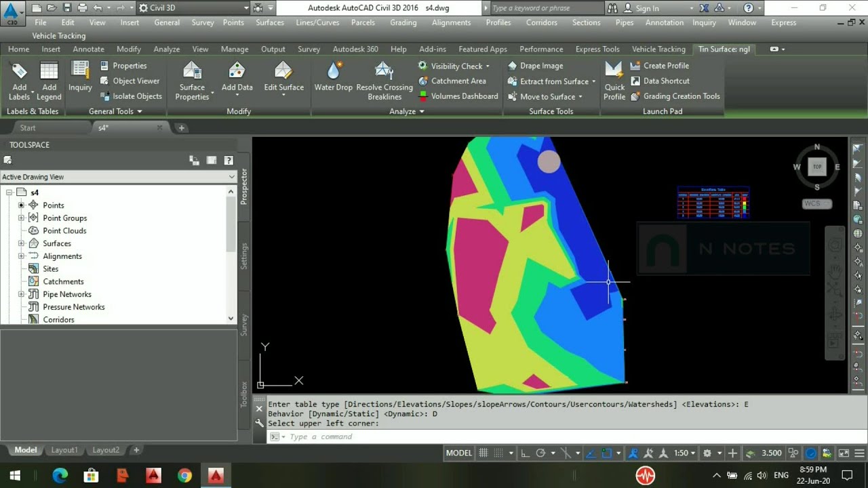Image resolution: width=868 pixels, height=488 pixels.
Task: Toggle 2D object snap in the status bar
Action: pos(607,453)
